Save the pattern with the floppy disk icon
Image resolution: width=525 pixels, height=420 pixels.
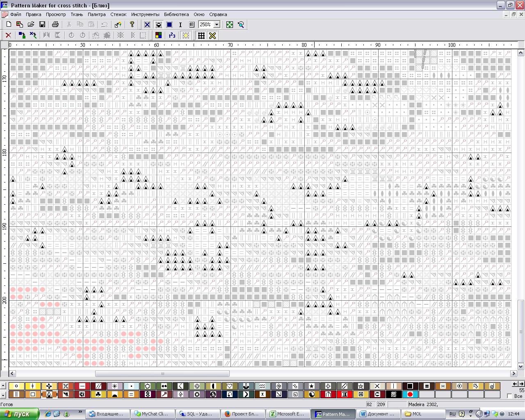coord(42,25)
